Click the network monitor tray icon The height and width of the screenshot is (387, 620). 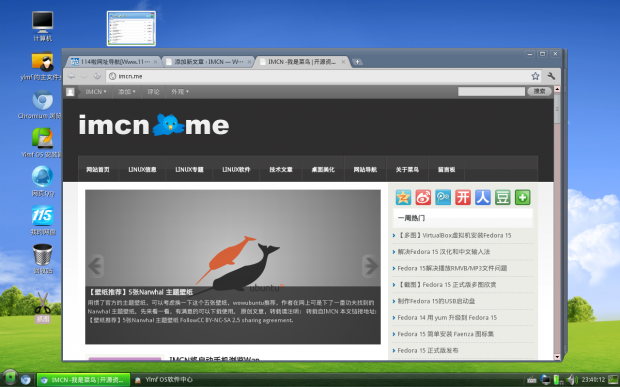click(x=545, y=380)
